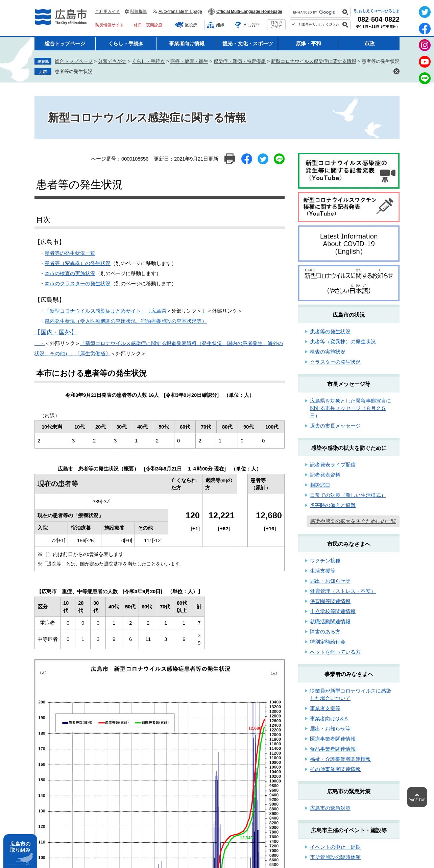Screen dimensions: 434x868
Task: Click the 目的でさがす button
Action: [276, 25]
